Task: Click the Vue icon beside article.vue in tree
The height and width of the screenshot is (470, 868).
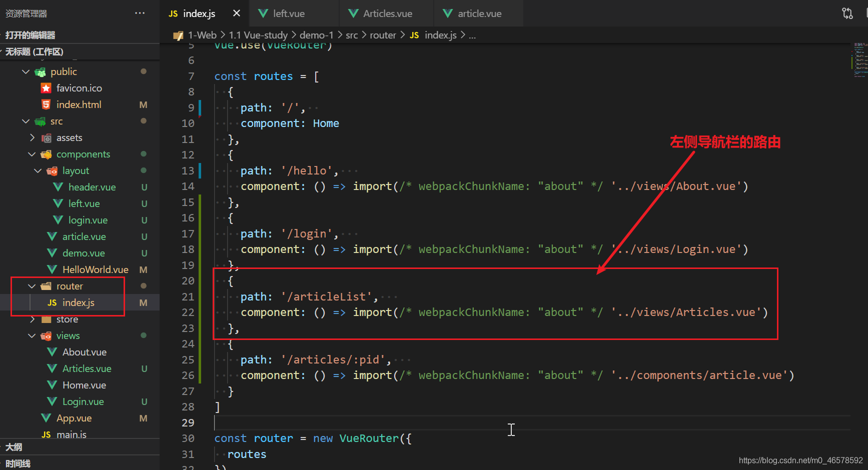Action: pos(52,236)
